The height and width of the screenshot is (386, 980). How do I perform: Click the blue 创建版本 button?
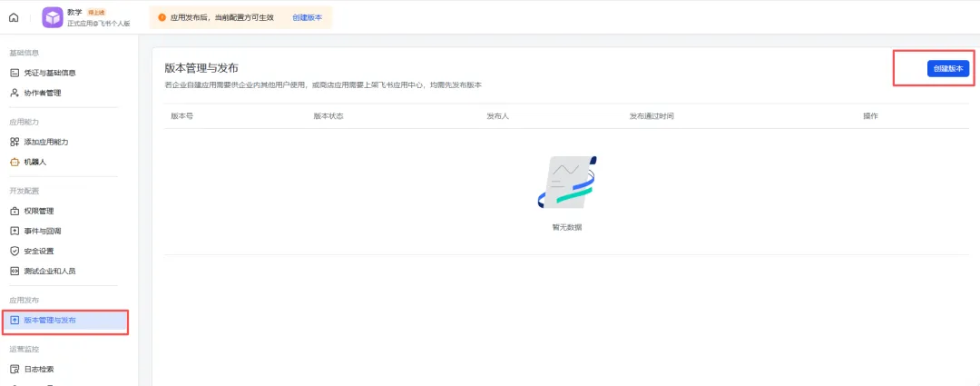coord(947,69)
